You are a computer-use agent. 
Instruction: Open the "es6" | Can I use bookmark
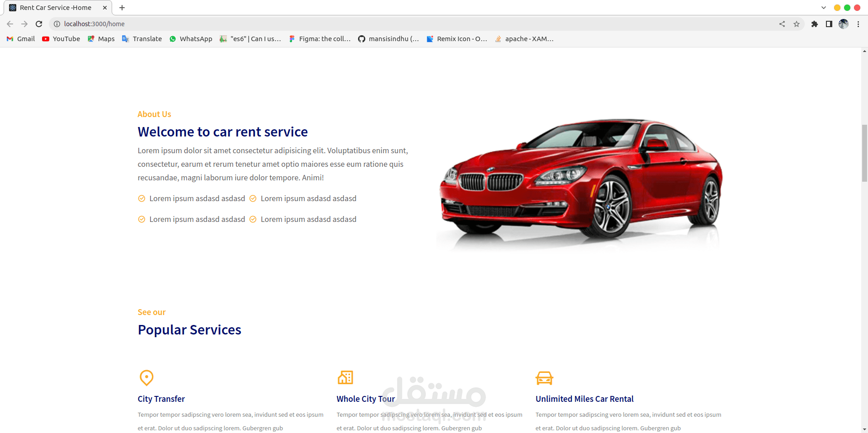(250, 39)
